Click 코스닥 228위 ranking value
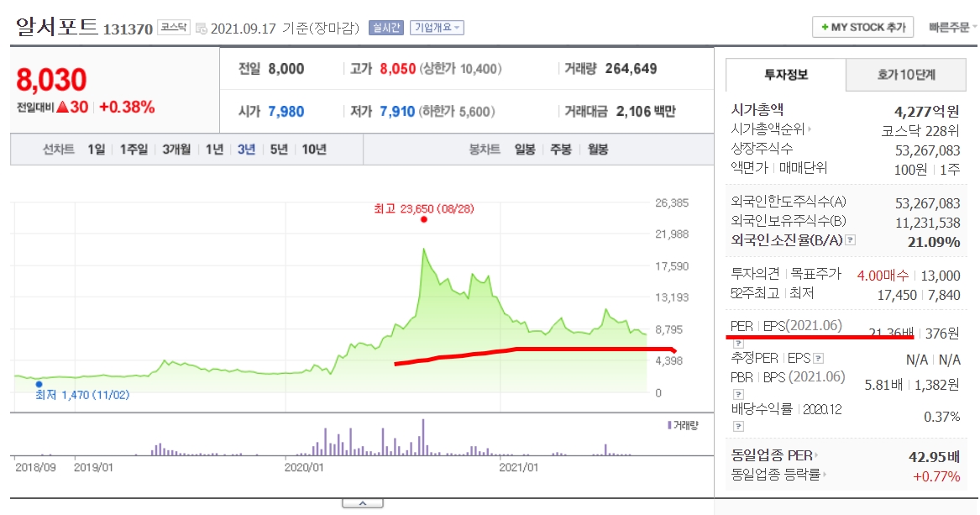 point(920,130)
